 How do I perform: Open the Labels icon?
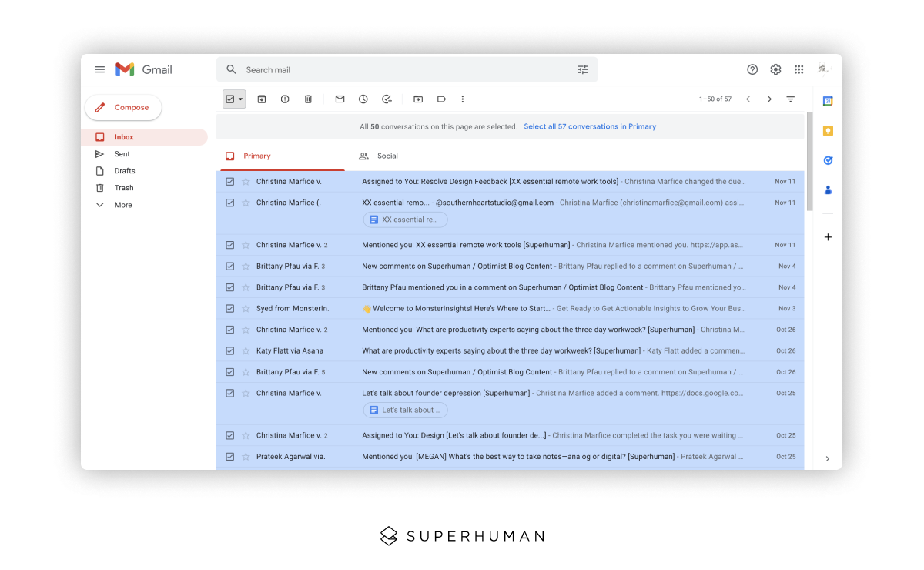click(441, 99)
